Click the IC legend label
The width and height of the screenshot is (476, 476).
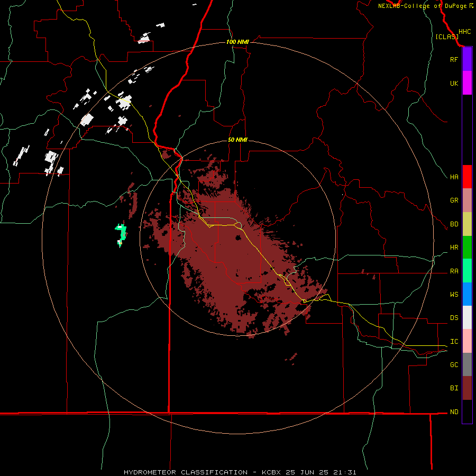pos(454,342)
